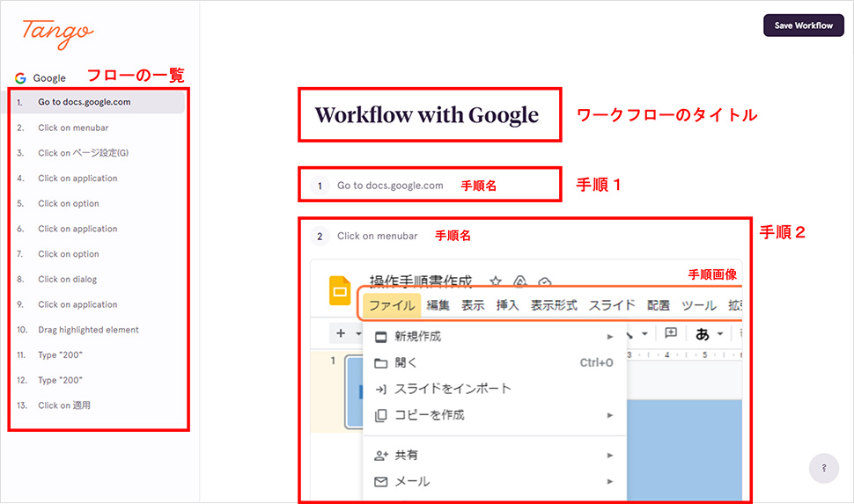Image resolution: width=854 pixels, height=504 pixels.
Task: Choose 開く from the file menu
Action: tap(495, 363)
